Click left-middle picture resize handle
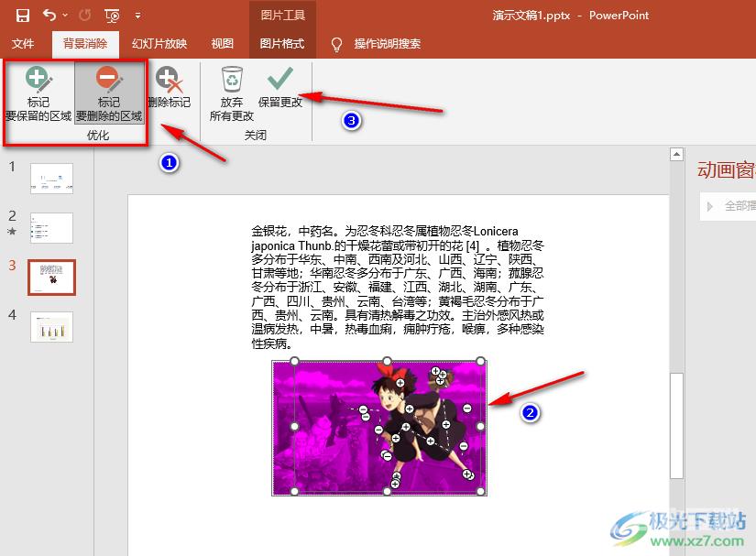This screenshot has height=556, width=756. point(294,427)
